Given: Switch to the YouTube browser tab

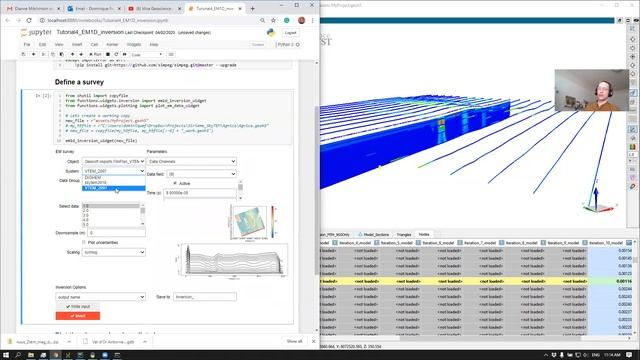Looking at the screenshot, I should pyautogui.click(x=154, y=8).
